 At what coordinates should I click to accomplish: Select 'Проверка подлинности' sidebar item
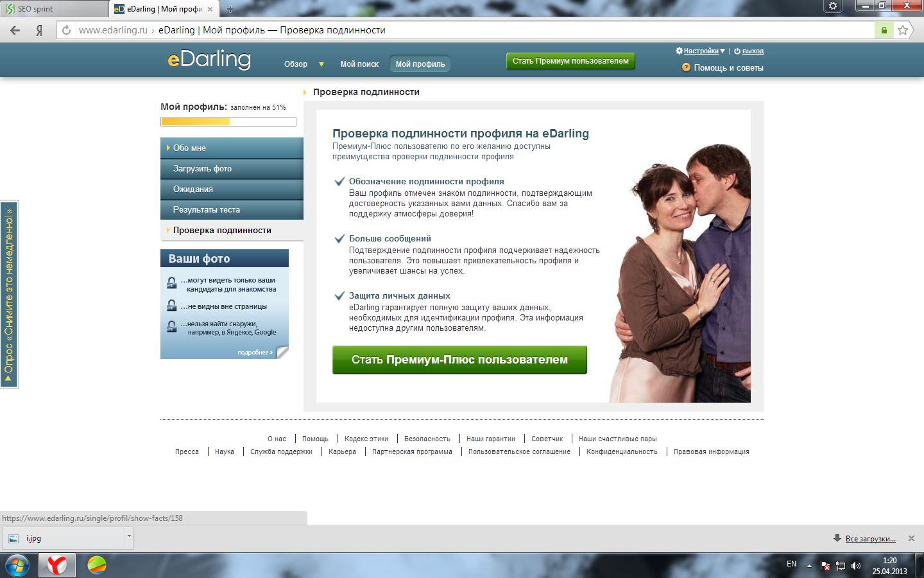pos(232,230)
